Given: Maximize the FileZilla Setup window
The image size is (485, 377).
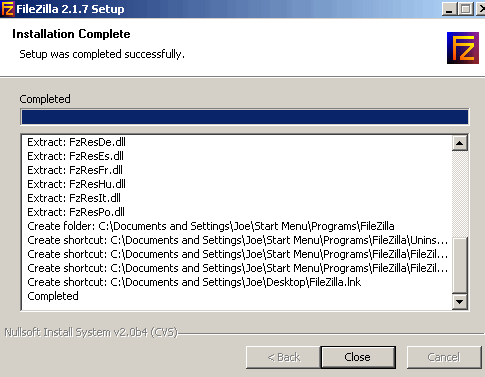Looking at the screenshot, I should click(x=466, y=9).
